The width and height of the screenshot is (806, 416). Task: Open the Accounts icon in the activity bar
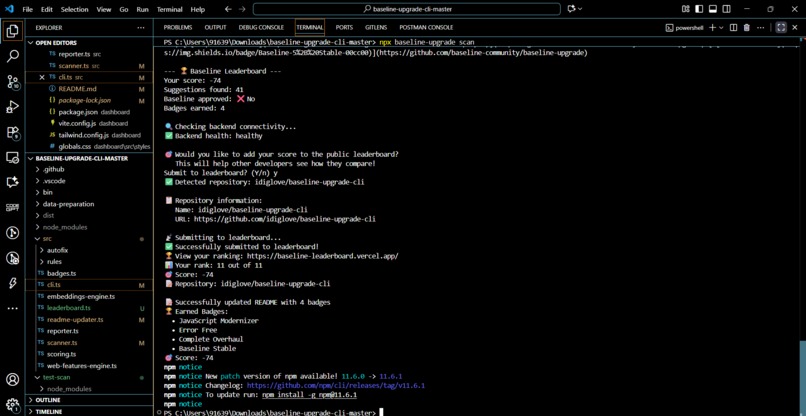click(12, 379)
